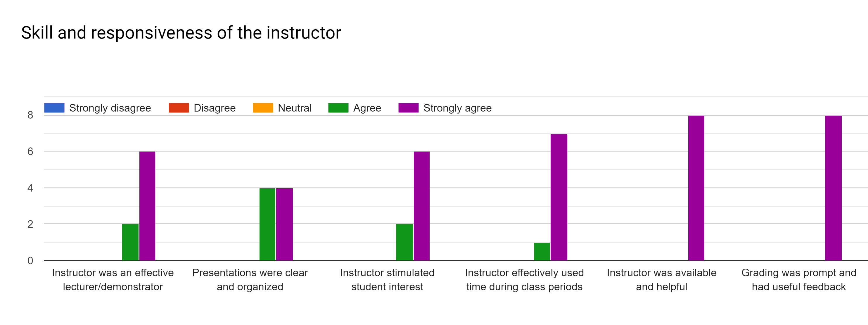Click green bar for 'Presentations were clear and organized'
868x325 pixels.
click(267, 224)
